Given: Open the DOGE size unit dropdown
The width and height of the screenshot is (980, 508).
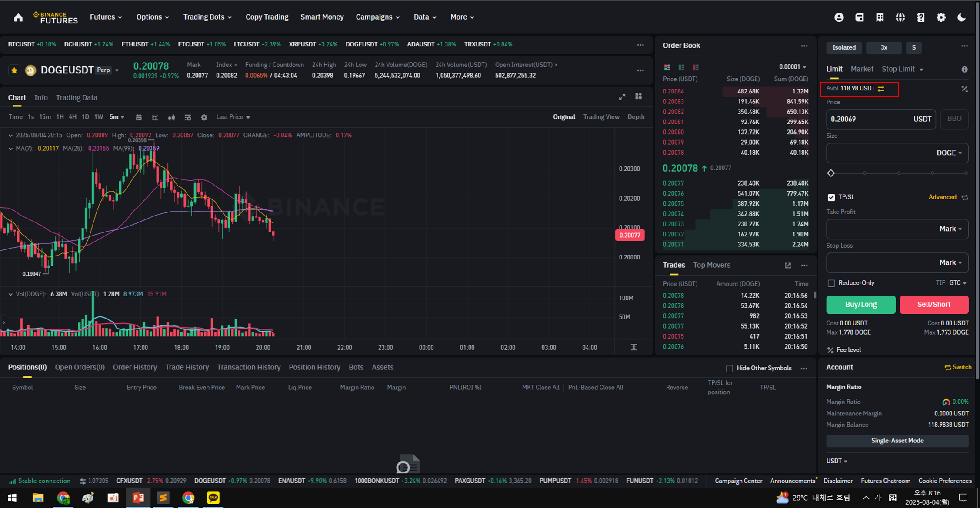Looking at the screenshot, I should pyautogui.click(x=949, y=153).
